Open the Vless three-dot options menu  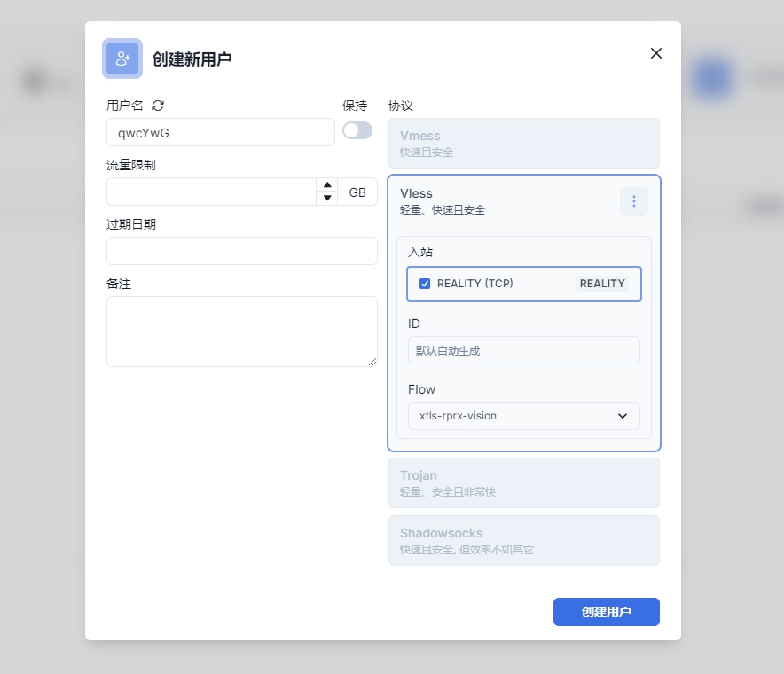click(633, 201)
